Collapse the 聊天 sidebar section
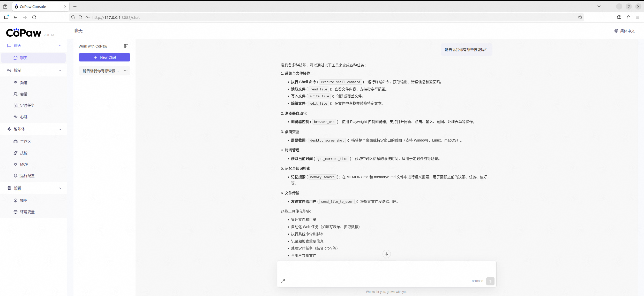 (60, 45)
